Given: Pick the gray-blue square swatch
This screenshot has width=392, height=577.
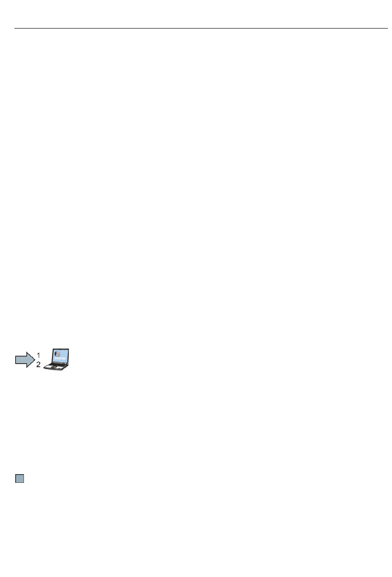Looking at the screenshot, I should coord(20,478).
